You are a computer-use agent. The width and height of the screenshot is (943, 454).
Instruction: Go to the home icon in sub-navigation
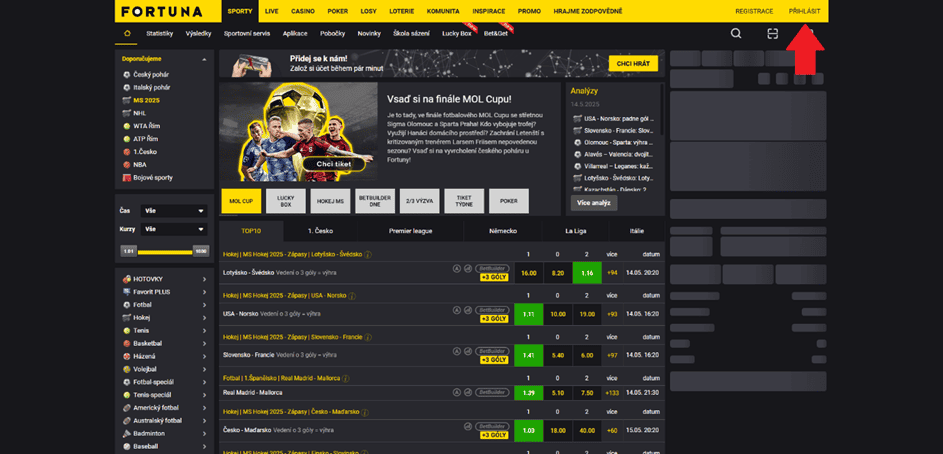coord(127,34)
